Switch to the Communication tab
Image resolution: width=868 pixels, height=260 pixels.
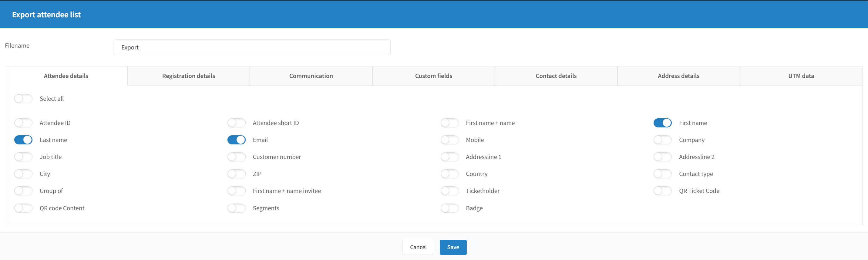(x=311, y=76)
